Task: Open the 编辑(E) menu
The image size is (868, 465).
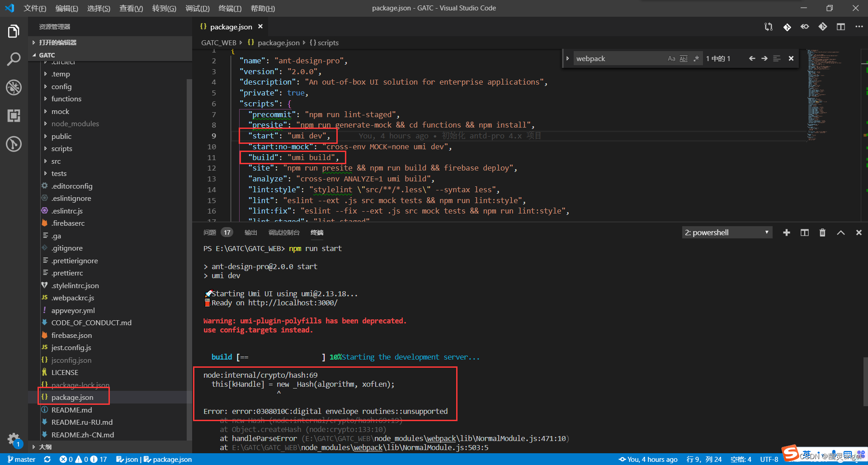Action: pyautogui.click(x=67, y=8)
